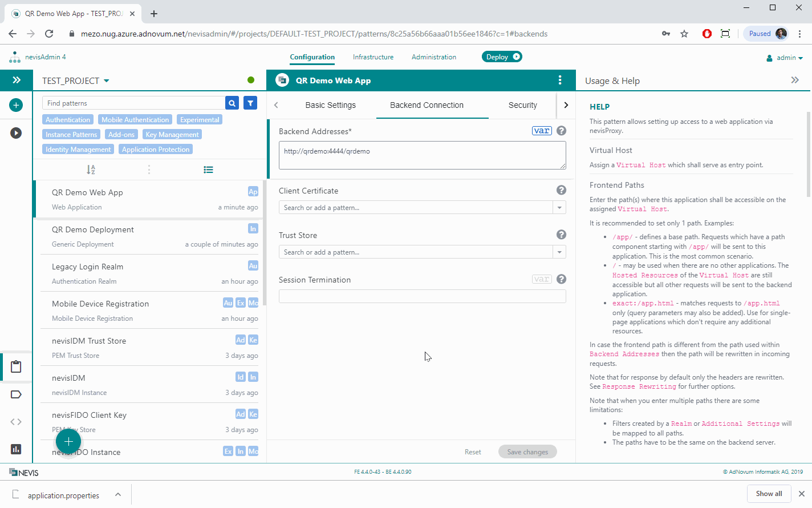This screenshot has width=812, height=508.
Task: Reload the browser page
Action: click(49, 34)
